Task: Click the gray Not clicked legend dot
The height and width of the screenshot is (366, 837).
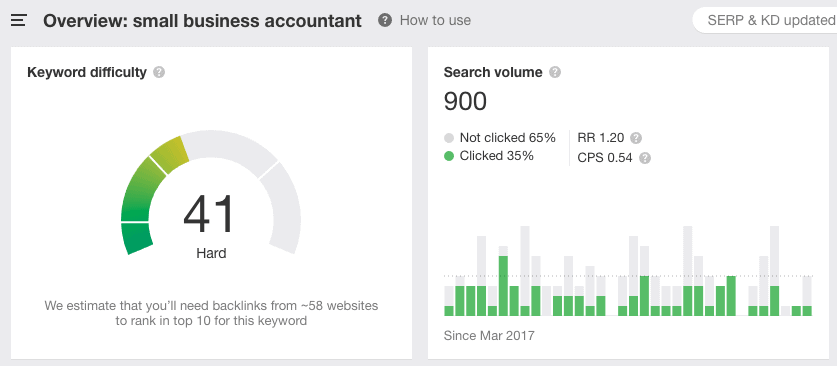Action: click(x=449, y=138)
